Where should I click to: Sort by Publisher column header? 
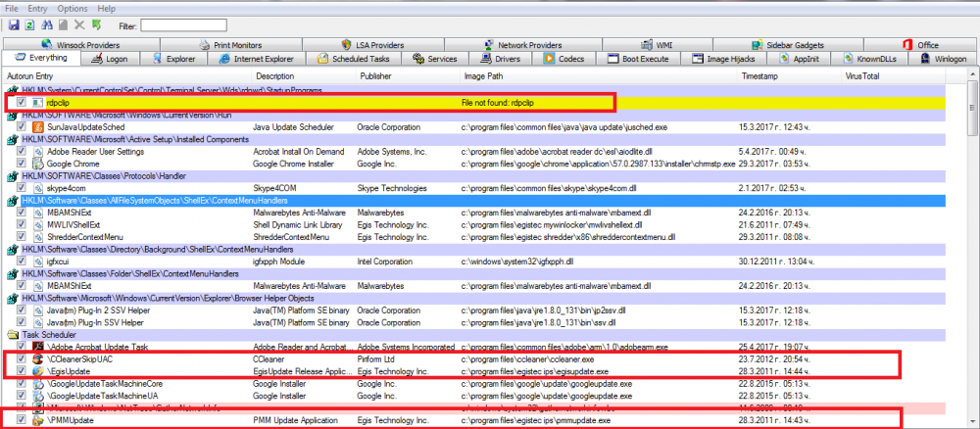pos(408,76)
